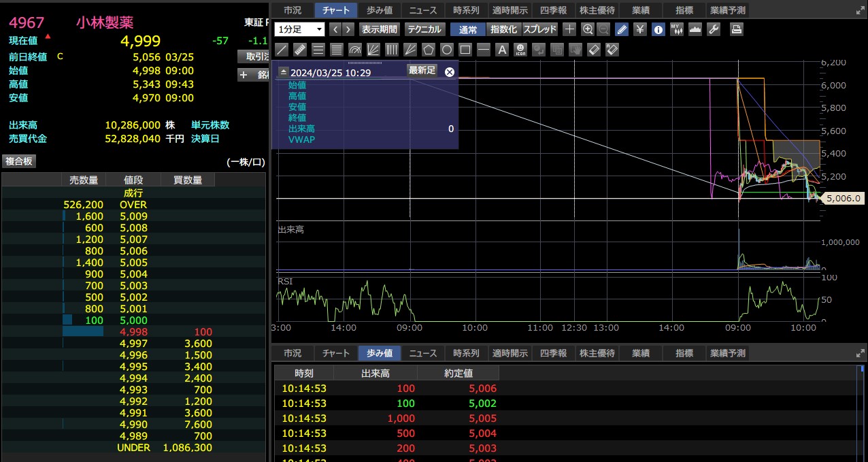The width and height of the screenshot is (868, 462).
Task: Click the 小林製薬 stock name
Action: click(104, 22)
